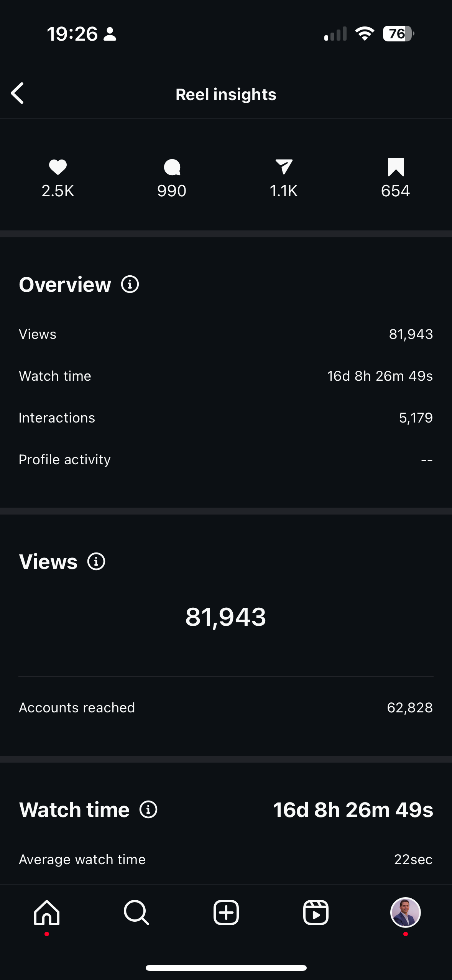The height and width of the screenshot is (980, 452).
Task: Tap the comments bubble icon
Action: [172, 167]
